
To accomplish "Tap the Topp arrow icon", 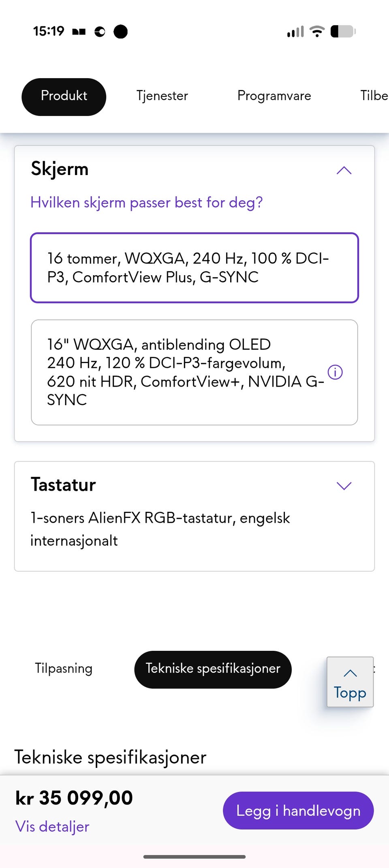I will tap(350, 673).
